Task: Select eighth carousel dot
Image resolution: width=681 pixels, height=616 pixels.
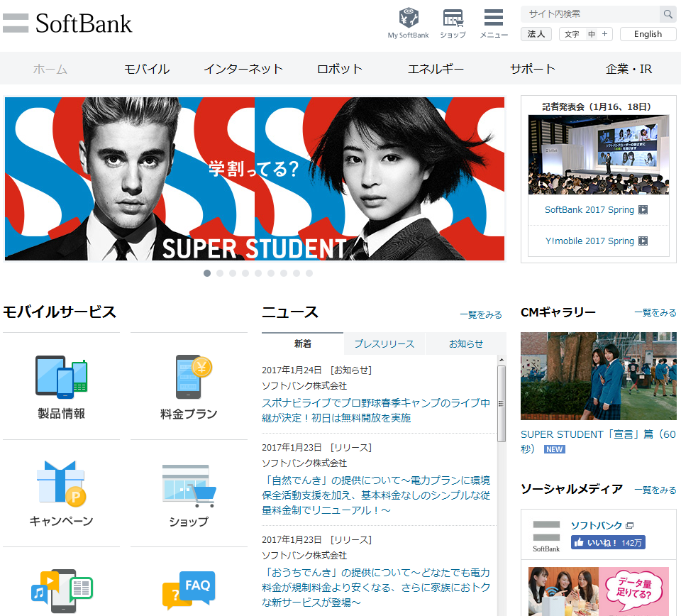Action: click(x=297, y=273)
